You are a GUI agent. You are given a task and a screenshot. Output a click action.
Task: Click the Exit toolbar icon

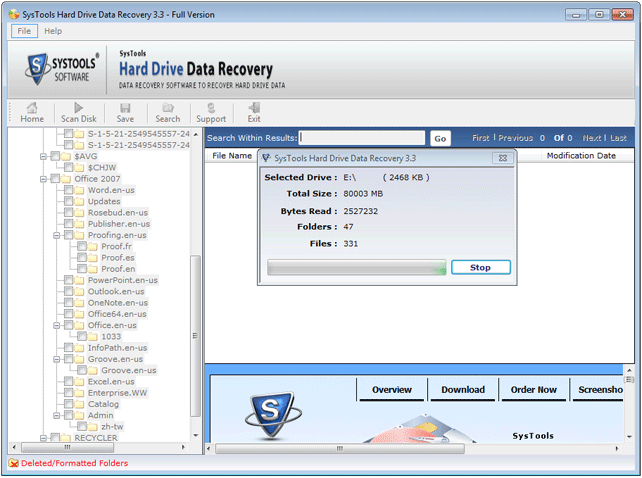tap(254, 108)
